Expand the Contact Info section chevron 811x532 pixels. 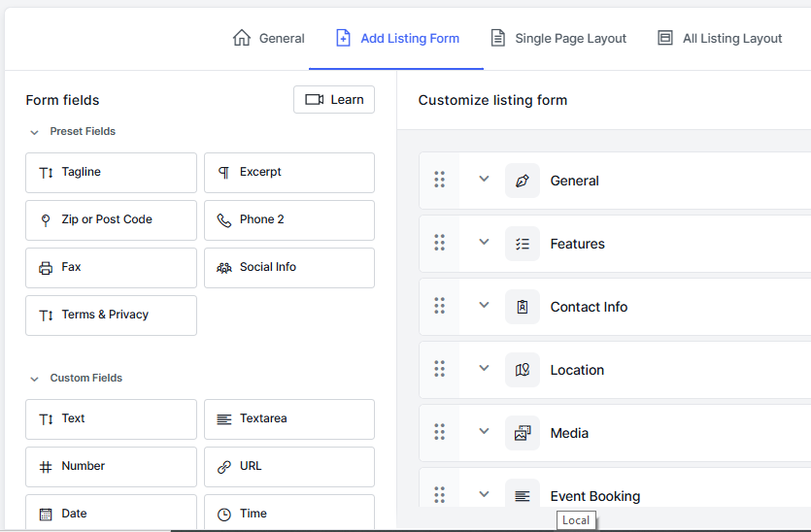(x=484, y=305)
